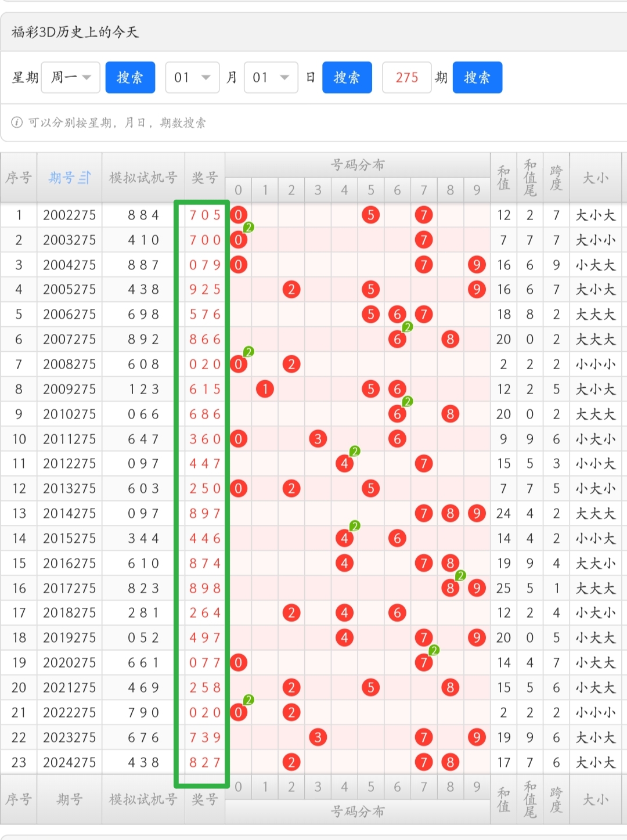Click the 搜索 button after the 日 label
The image size is (627, 840).
(347, 77)
